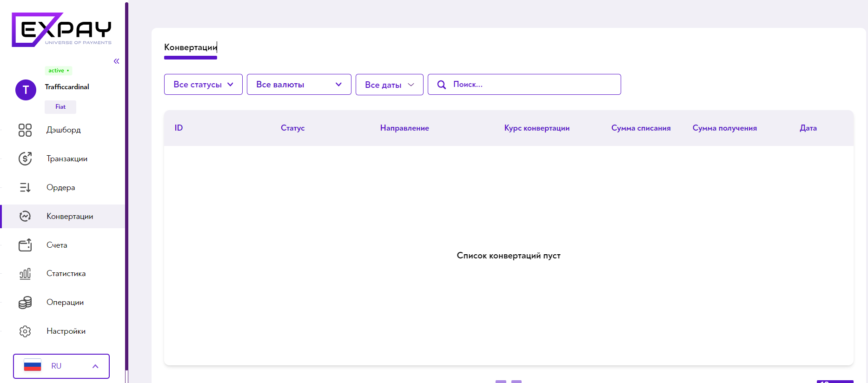Expand the RU language selector
Image resolution: width=868 pixels, height=383 pixels.
[x=61, y=366]
